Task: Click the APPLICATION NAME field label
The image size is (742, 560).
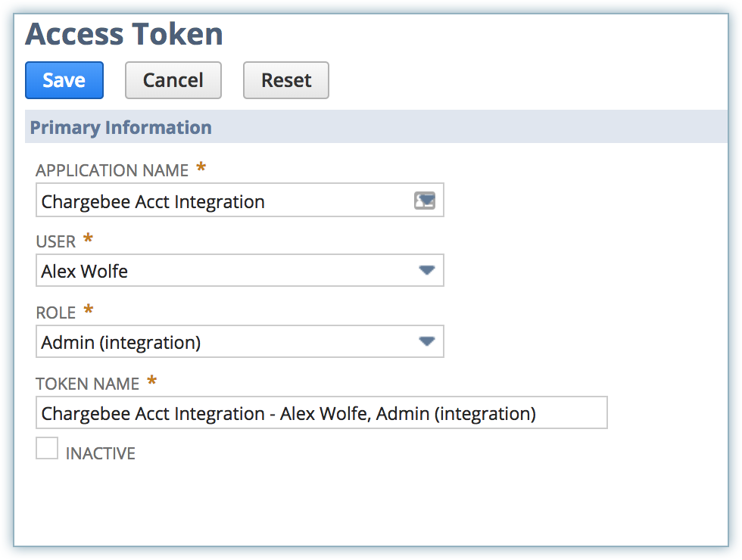Action: (x=112, y=170)
